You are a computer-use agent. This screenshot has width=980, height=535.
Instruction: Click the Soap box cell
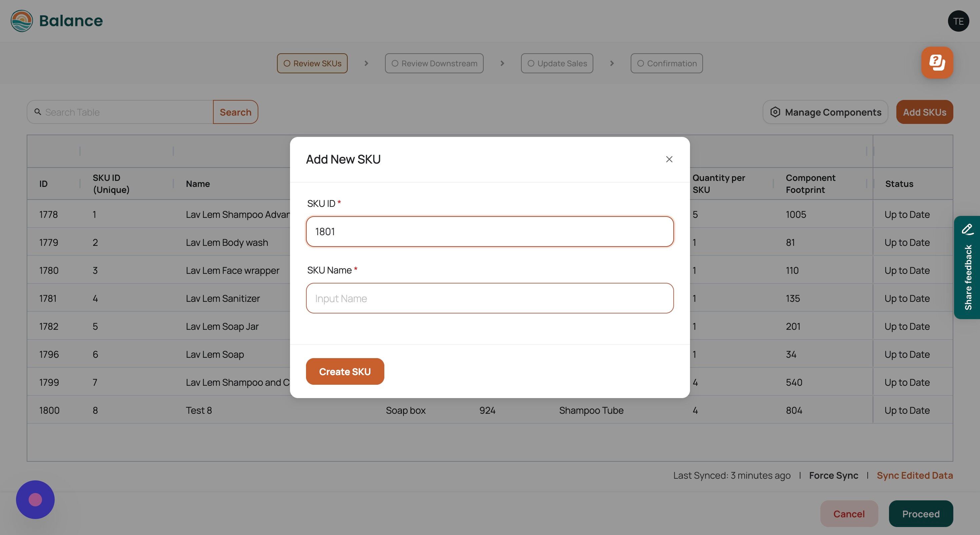pyautogui.click(x=406, y=410)
